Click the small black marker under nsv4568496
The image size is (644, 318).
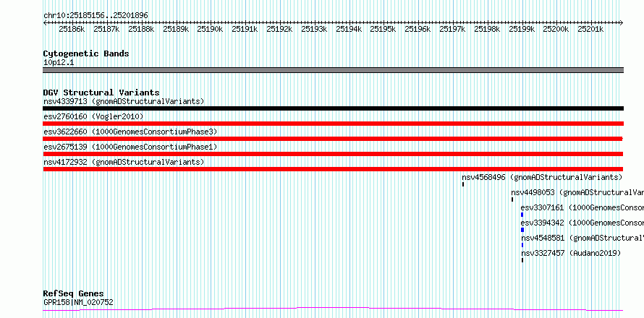[x=463, y=184]
